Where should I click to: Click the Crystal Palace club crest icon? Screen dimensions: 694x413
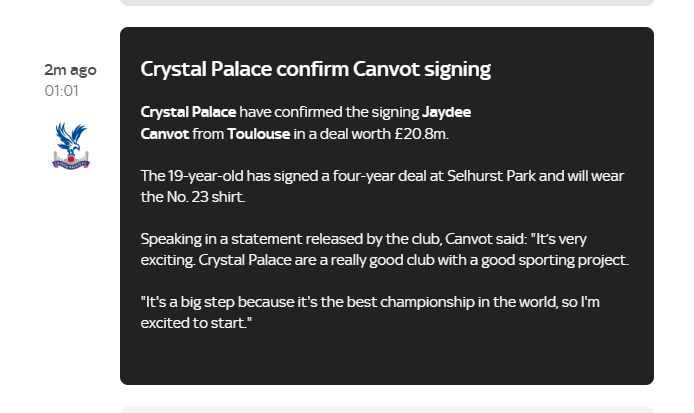coord(71,146)
